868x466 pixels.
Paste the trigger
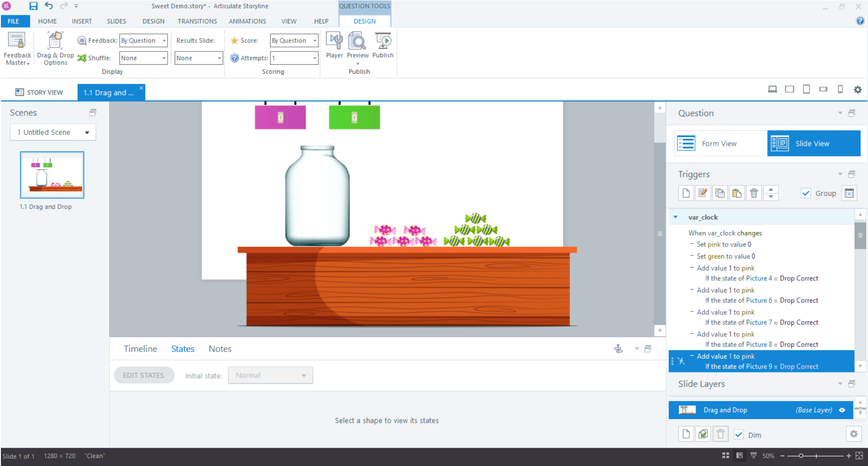click(x=737, y=193)
